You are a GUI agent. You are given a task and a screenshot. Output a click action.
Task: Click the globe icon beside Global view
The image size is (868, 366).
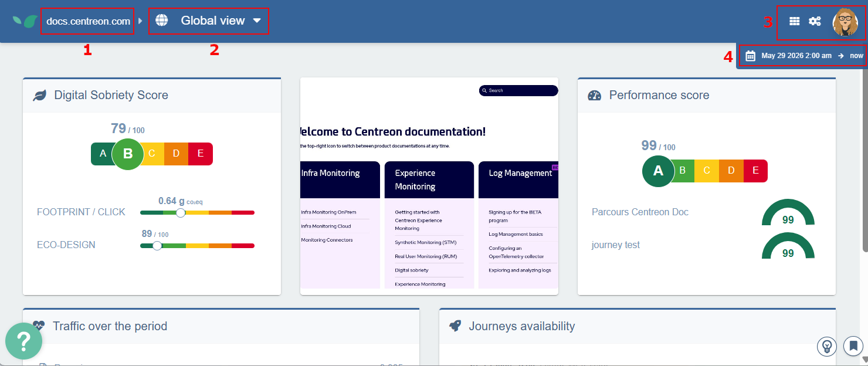pyautogui.click(x=162, y=20)
